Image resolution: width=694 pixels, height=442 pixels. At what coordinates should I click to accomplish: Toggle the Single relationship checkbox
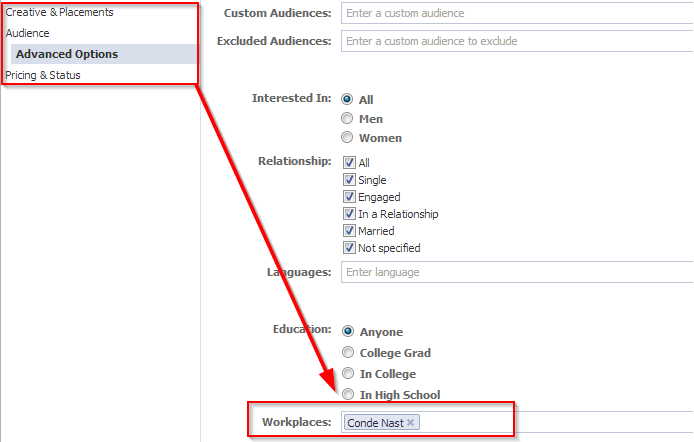click(349, 179)
